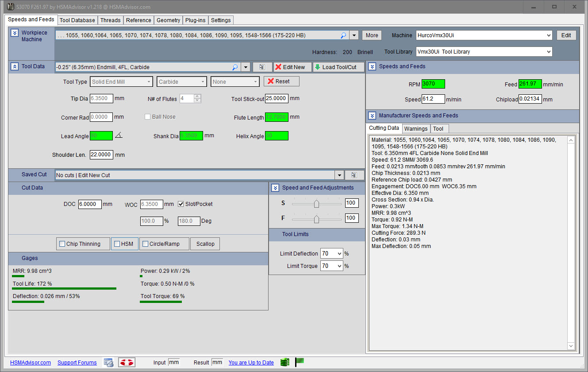Open the Support Forums link
The width and height of the screenshot is (588, 372).
pyautogui.click(x=77, y=363)
